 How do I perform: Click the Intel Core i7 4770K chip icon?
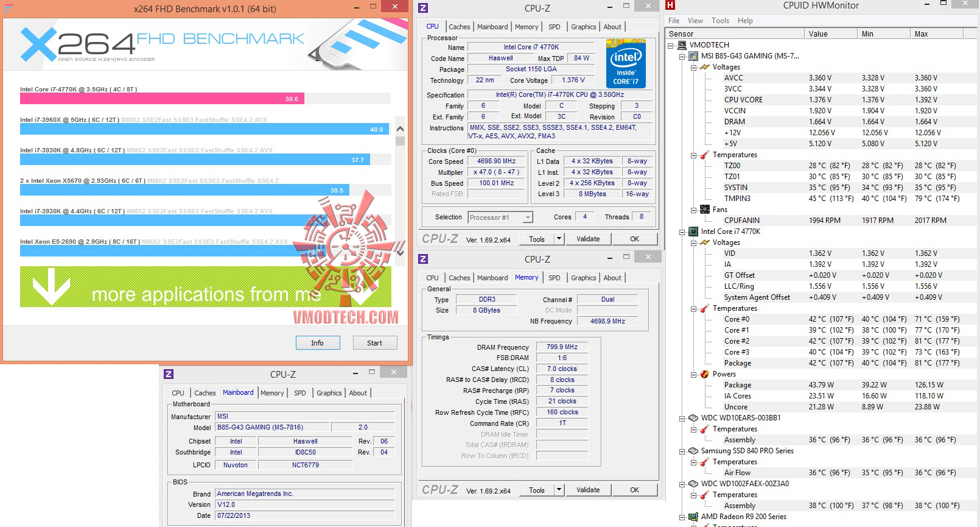(693, 232)
